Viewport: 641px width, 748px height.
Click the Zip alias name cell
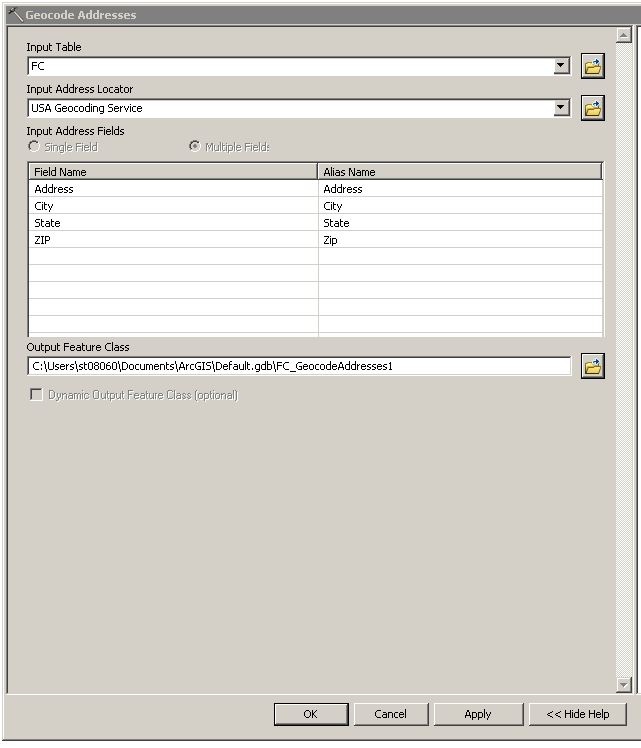460,240
